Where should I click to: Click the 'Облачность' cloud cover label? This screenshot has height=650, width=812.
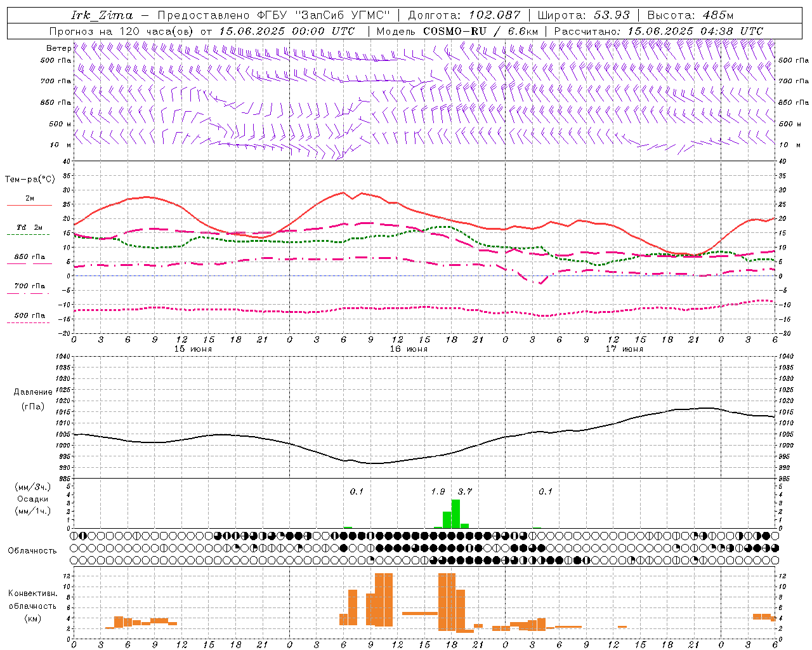coord(32,551)
